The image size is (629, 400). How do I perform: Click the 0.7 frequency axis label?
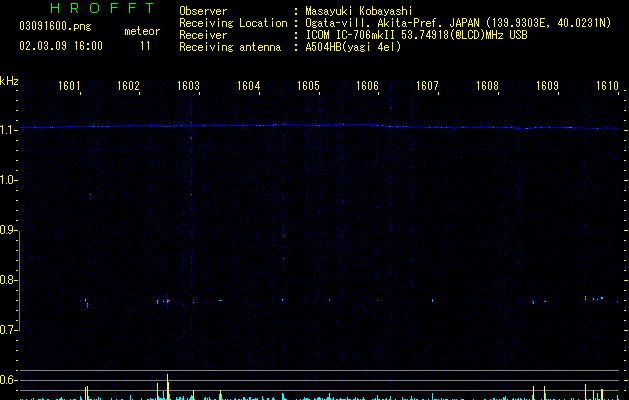(x=8, y=330)
